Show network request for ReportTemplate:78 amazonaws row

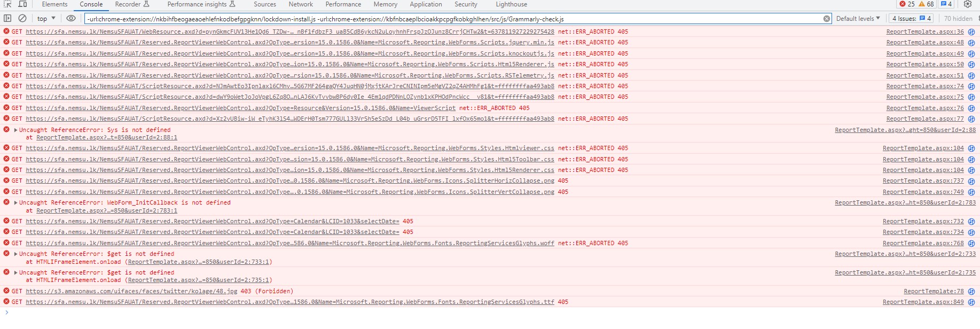click(971, 291)
